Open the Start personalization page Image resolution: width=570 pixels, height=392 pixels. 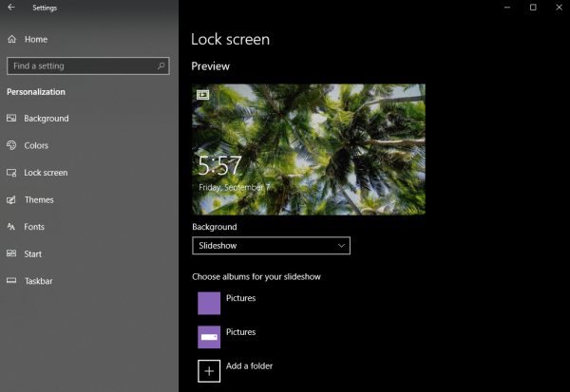tap(32, 254)
